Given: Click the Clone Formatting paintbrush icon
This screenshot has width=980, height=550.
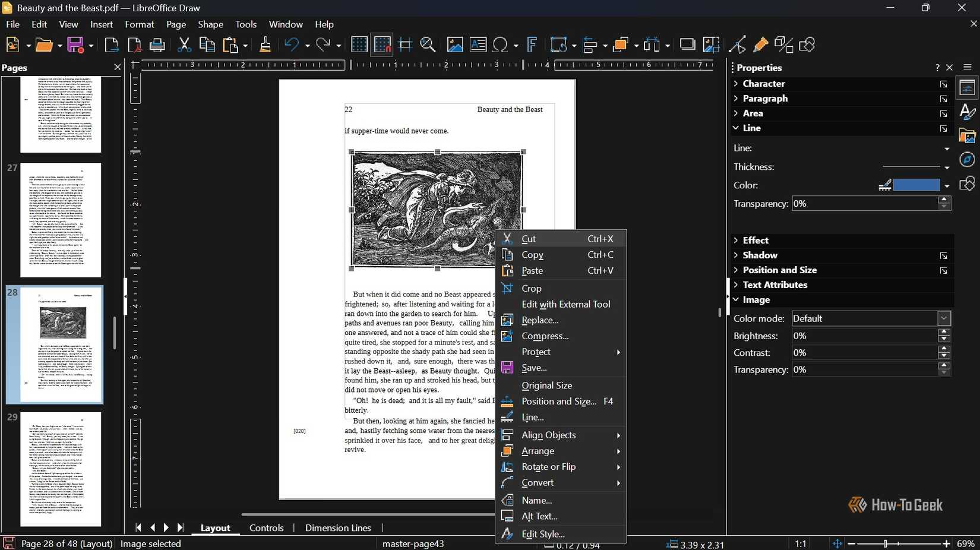Looking at the screenshot, I should [x=265, y=45].
